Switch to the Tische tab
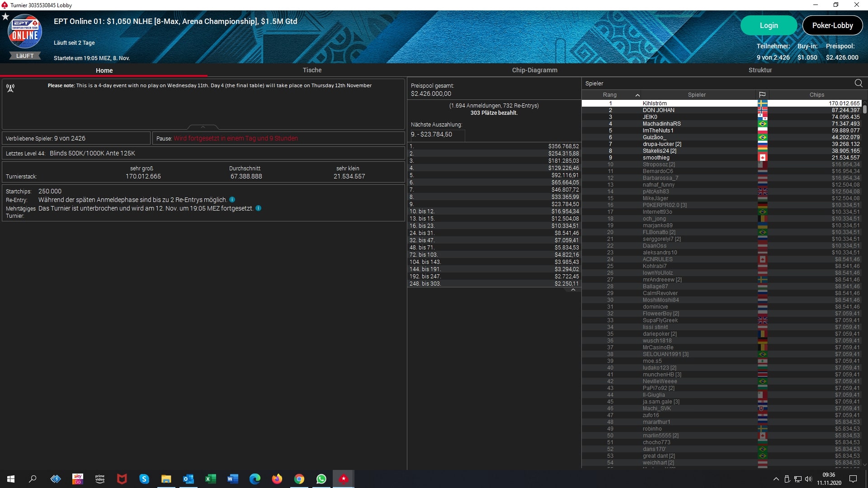868x488 pixels. (x=312, y=70)
